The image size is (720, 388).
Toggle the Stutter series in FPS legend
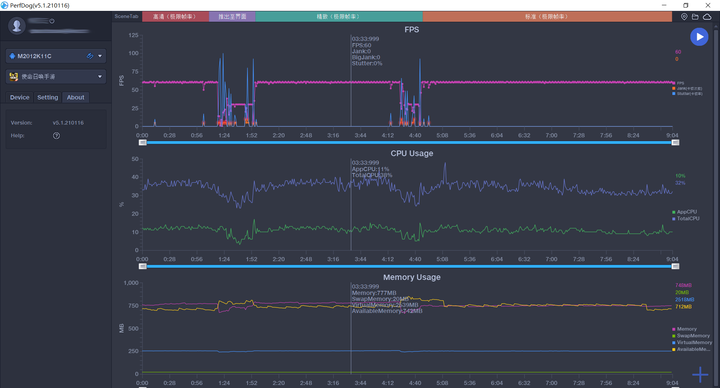point(687,94)
